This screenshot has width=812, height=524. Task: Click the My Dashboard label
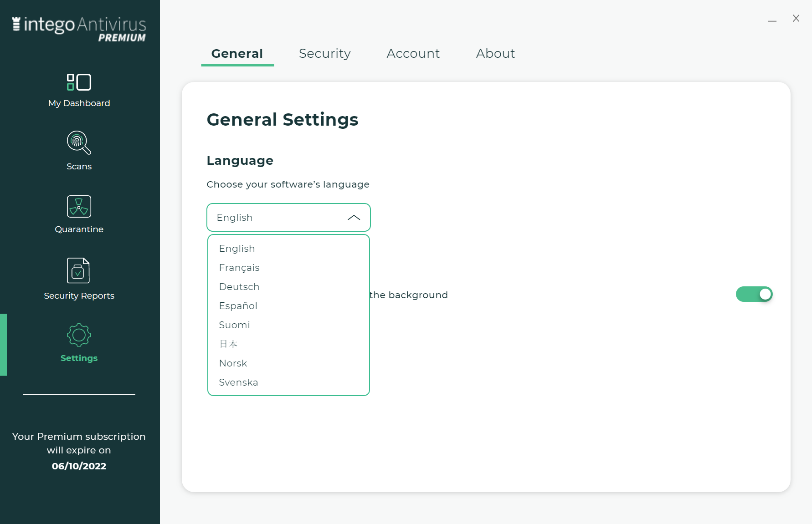click(79, 103)
